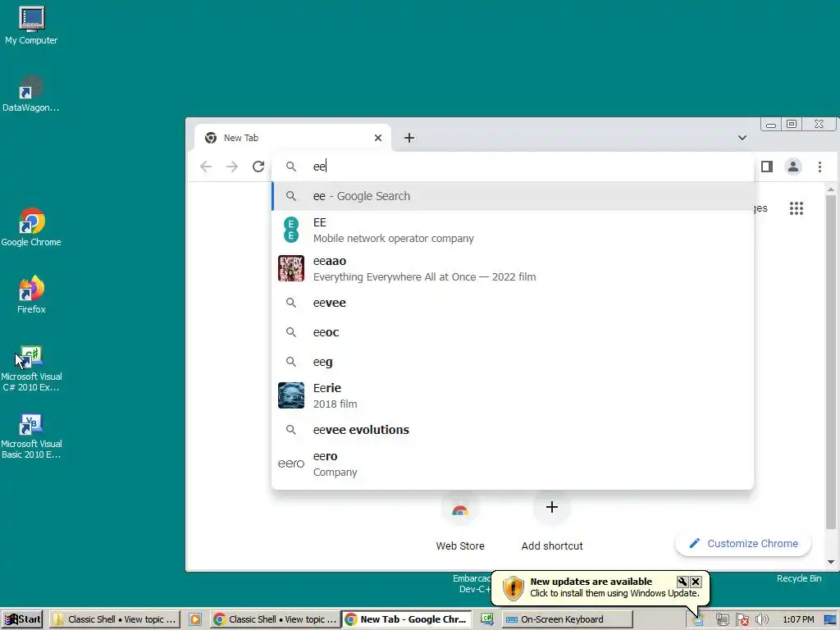Open the Start menu button
The height and width of the screenshot is (630, 840).
pyautogui.click(x=22, y=619)
